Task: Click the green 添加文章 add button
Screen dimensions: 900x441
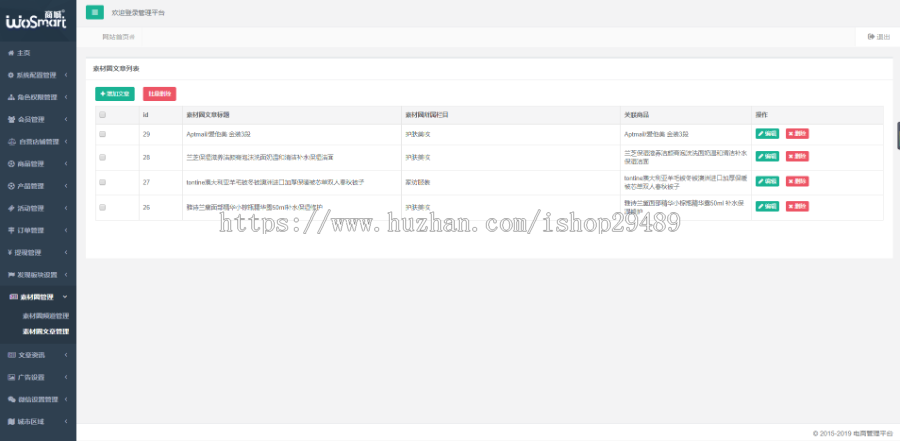Action: 115,94
